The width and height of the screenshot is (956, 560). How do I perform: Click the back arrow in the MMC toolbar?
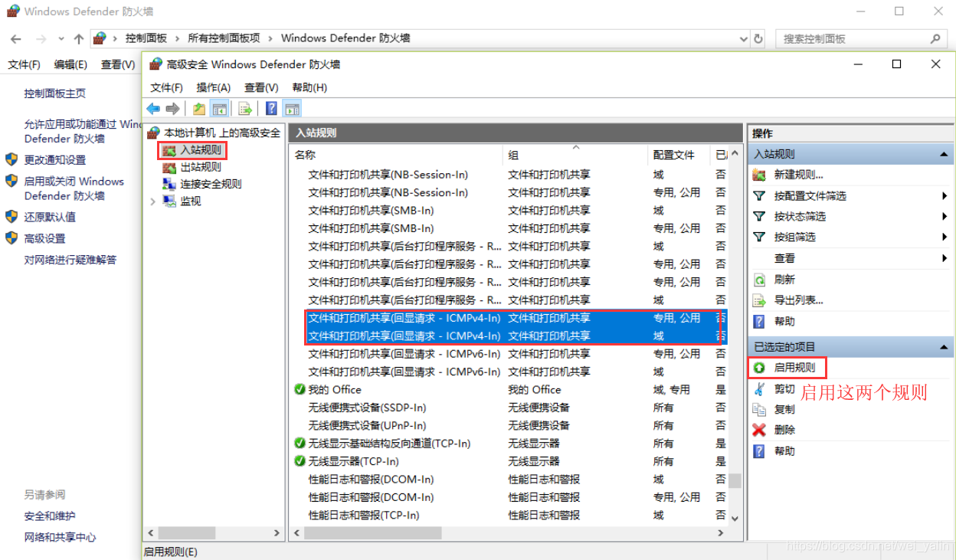[x=153, y=109]
